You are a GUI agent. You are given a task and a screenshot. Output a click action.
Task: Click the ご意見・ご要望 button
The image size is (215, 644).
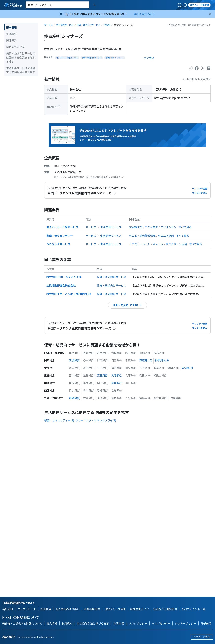[x=202, y=637]
